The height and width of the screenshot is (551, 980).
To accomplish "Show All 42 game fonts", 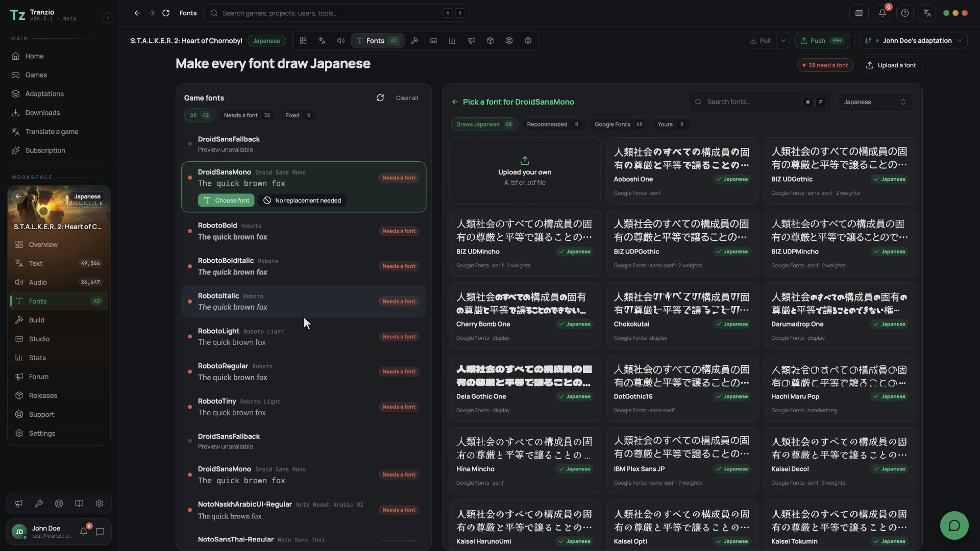I will (x=200, y=115).
